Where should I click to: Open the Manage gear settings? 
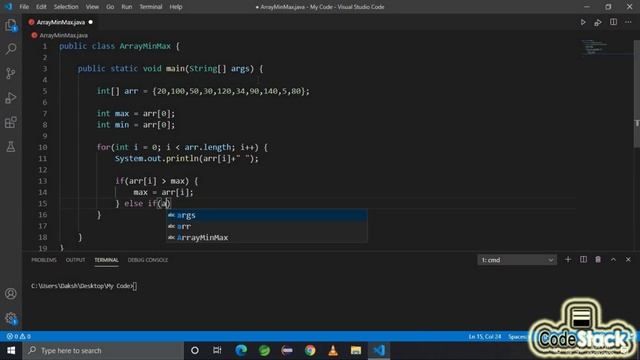coord(11,318)
